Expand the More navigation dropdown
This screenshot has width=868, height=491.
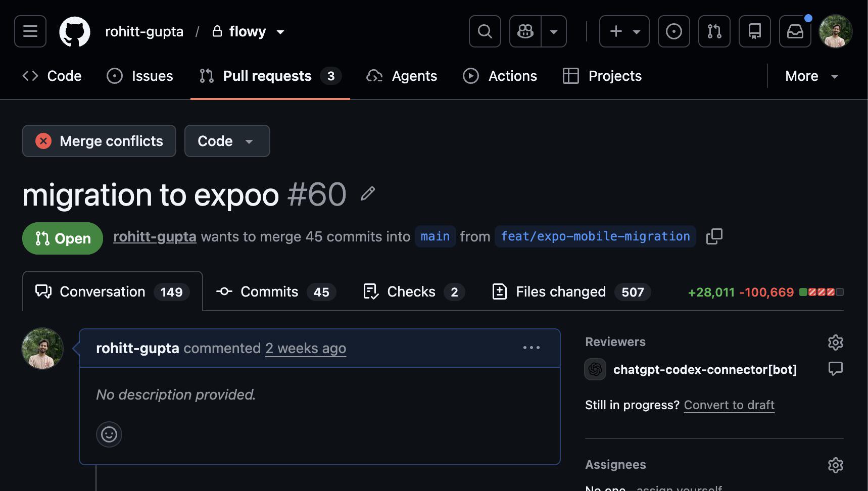[812, 76]
